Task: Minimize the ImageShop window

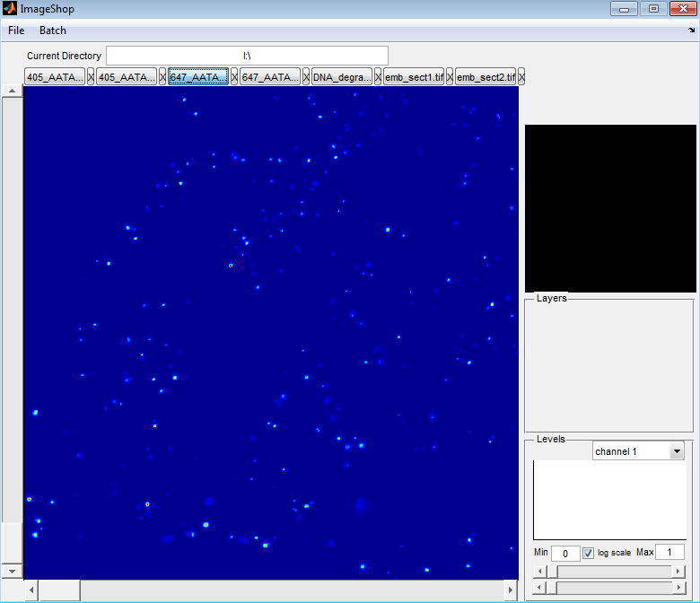Action: (x=624, y=9)
